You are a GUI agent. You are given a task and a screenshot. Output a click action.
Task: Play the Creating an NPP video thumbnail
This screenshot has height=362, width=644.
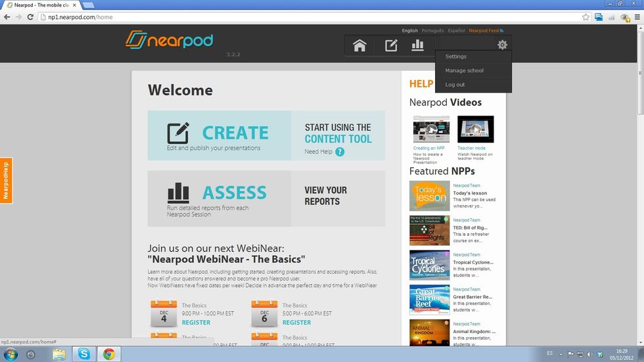(x=431, y=129)
